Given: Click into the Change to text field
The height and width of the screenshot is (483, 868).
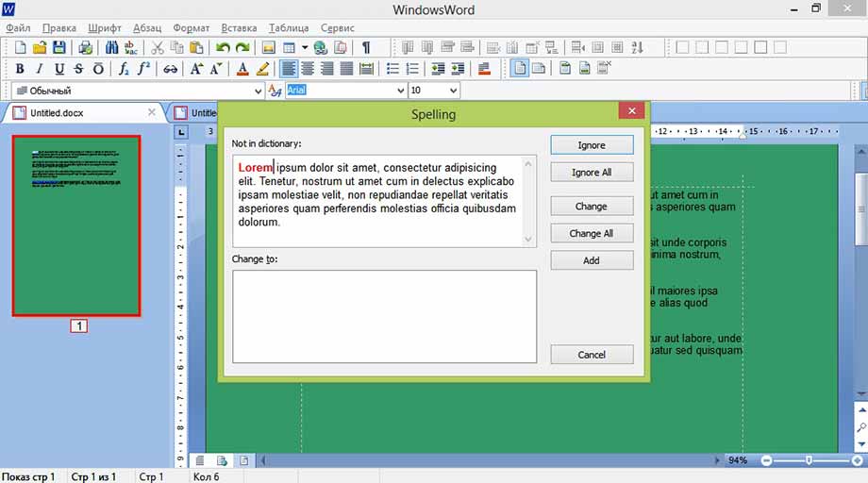Looking at the screenshot, I should click(385, 316).
